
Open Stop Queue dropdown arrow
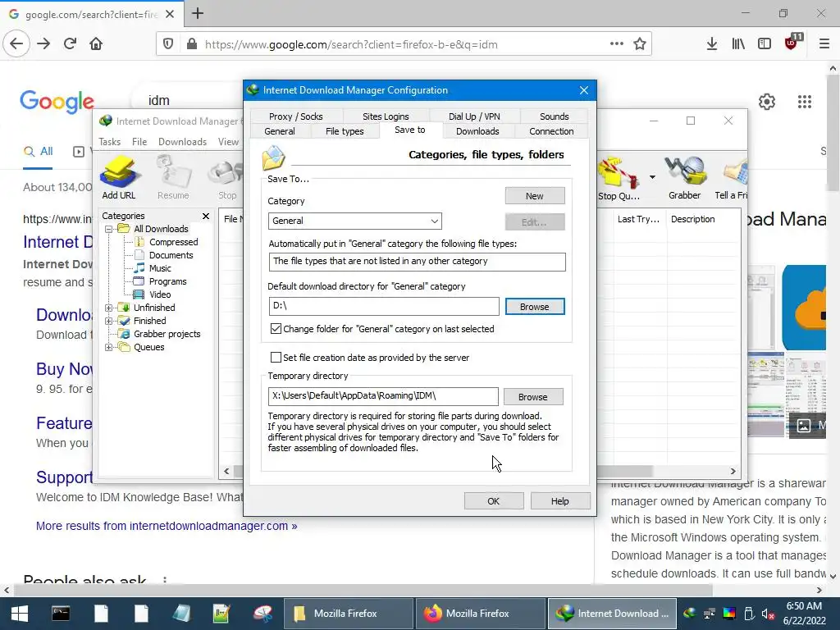click(652, 177)
